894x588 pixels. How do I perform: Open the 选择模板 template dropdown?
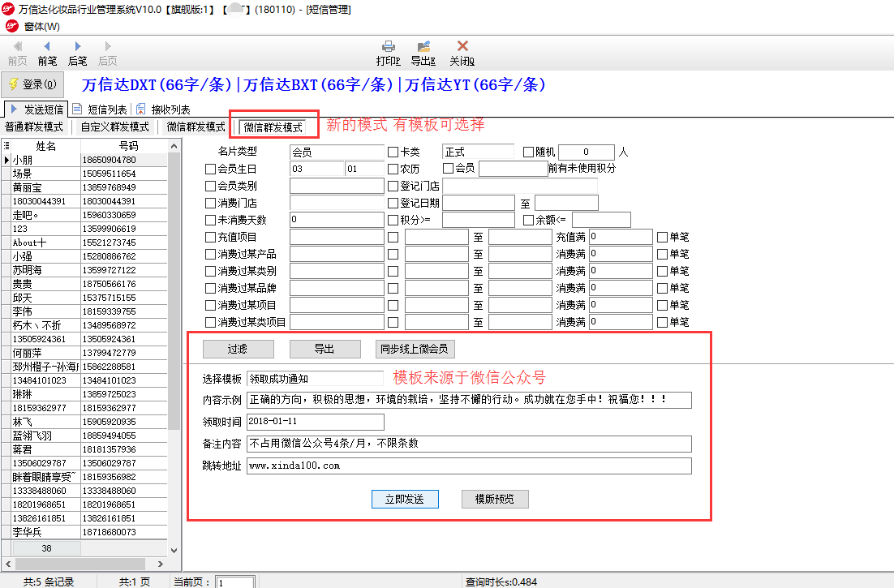[x=315, y=379]
